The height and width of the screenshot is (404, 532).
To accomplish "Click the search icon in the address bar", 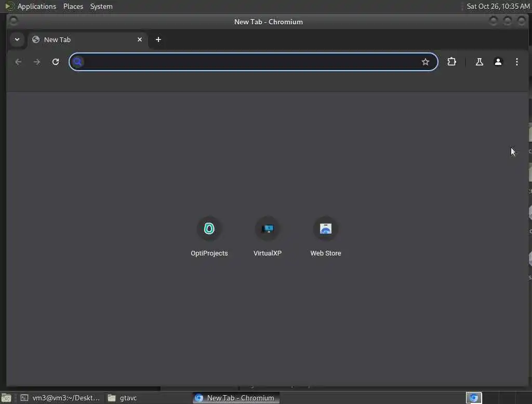I will click(78, 62).
